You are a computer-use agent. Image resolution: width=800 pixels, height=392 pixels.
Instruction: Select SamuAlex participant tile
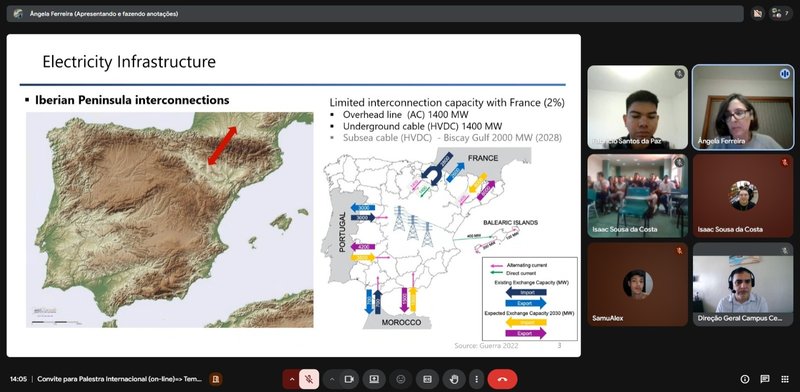coord(637,284)
